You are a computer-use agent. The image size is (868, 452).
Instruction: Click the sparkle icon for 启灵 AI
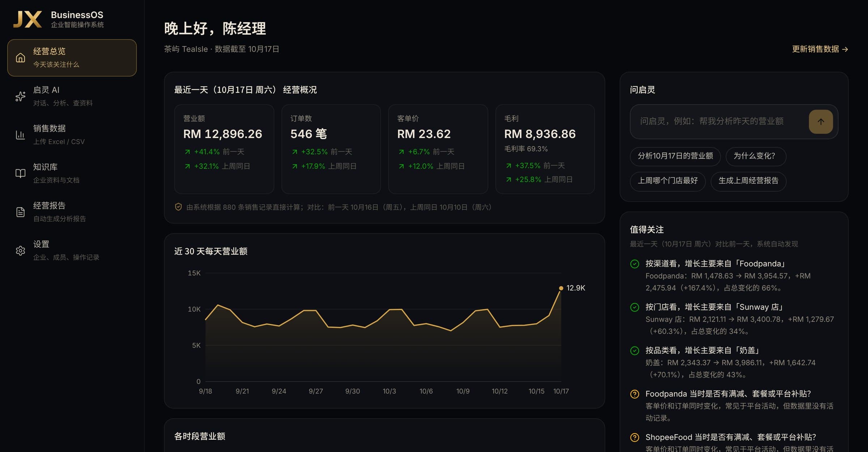coord(21,96)
